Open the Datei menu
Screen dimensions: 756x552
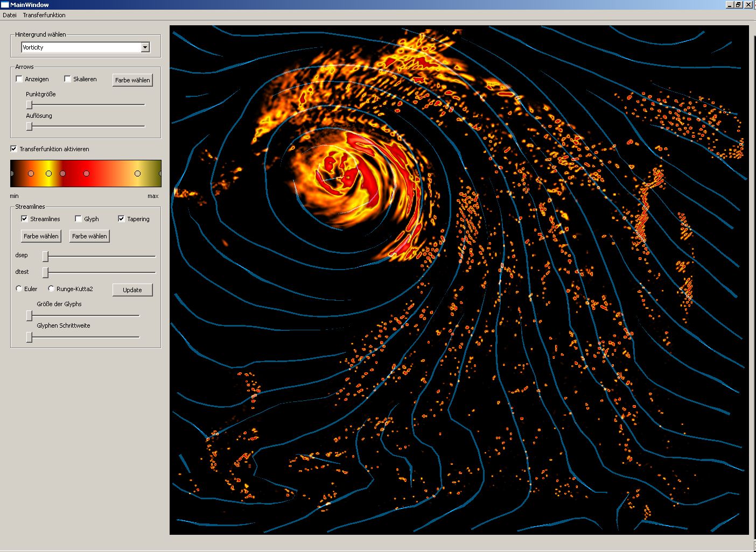(10, 15)
